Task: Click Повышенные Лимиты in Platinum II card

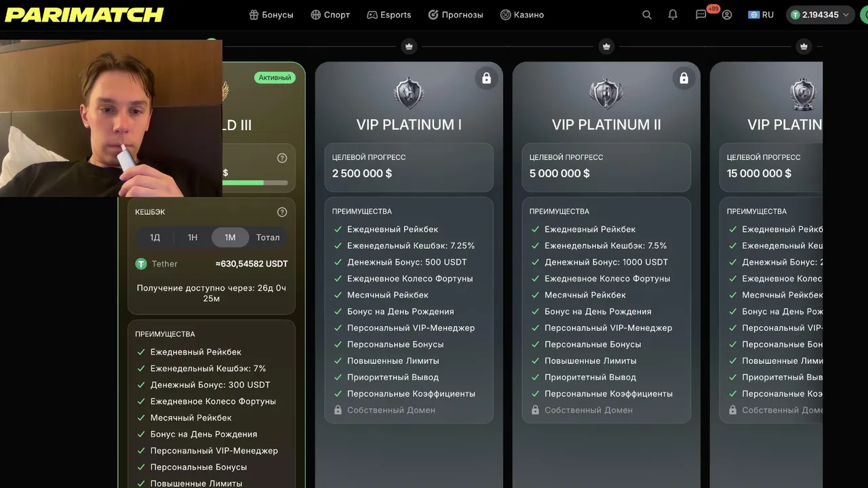Action: click(x=590, y=361)
